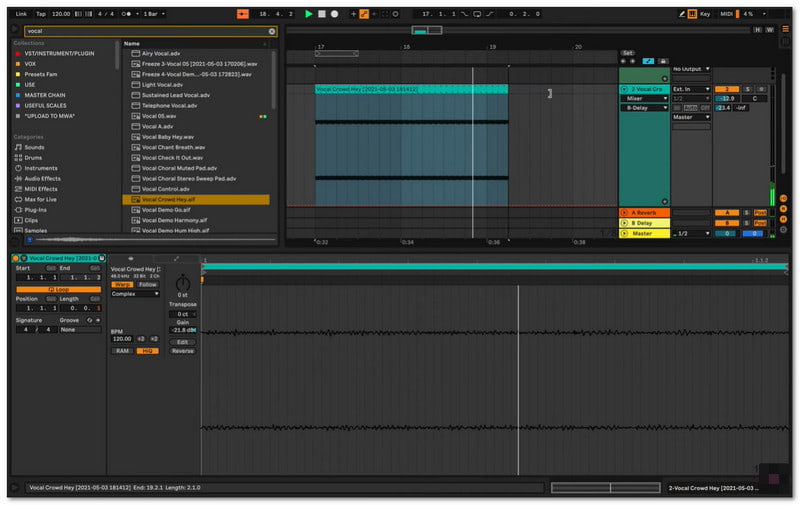Click the MIDI Arrangement Overdub plus icon
The width and height of the screenshot is (800, 505).
tap(353, 14)
